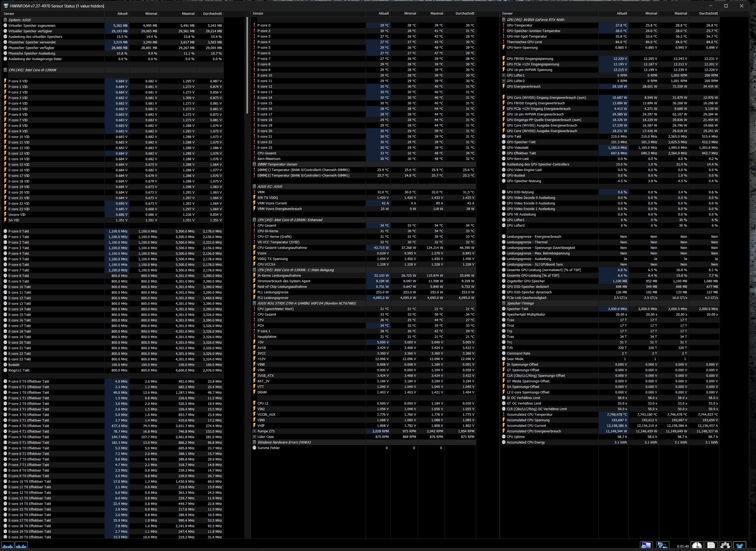Click the Maximal column header in middle panel
The image size is (756, 551).
pyautogui.click(x=437, y=13)
